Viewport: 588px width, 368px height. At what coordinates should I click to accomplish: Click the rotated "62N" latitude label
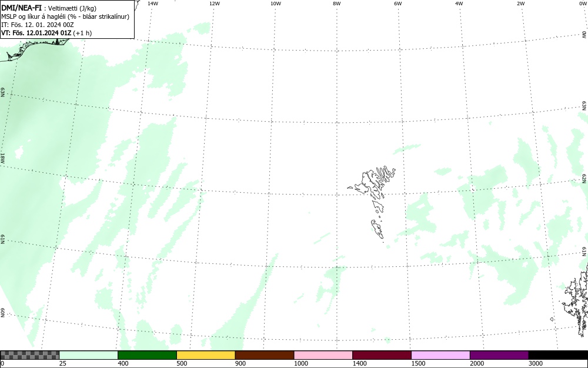[584, 178]
